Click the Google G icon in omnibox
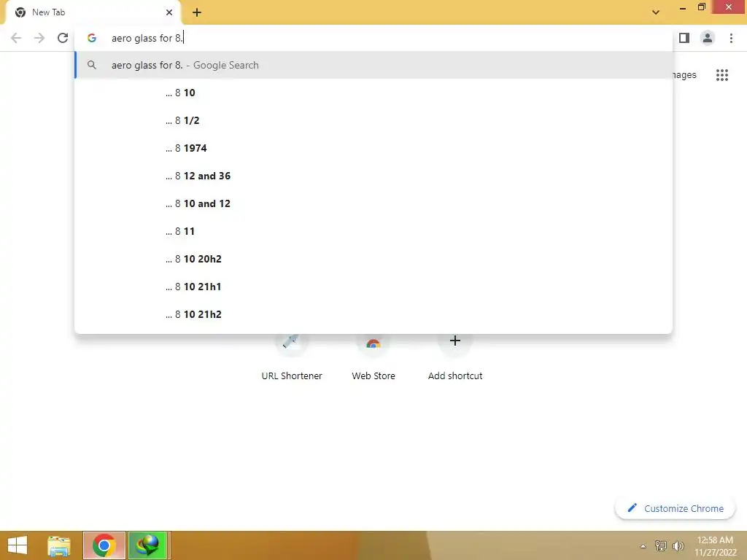747x560 pixels. click(92, 38)
